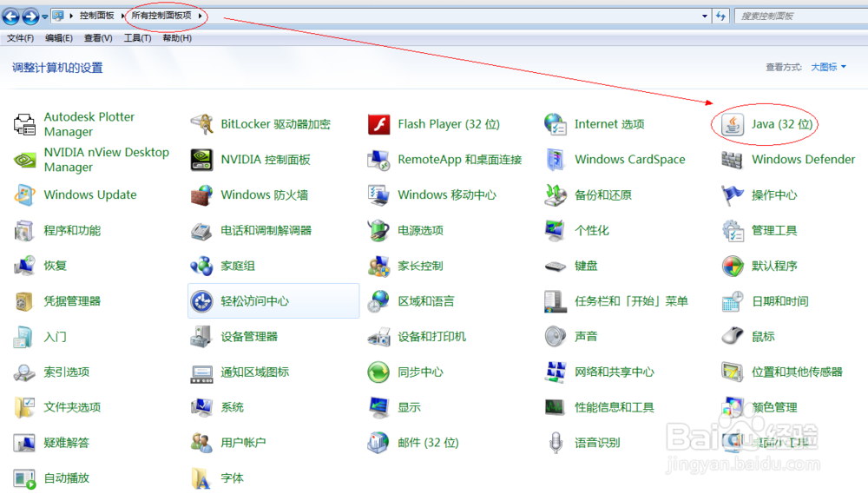Open recent pages dropdown beside Forward button
This screenshot has height=494, width=868.
coord(45,16)
